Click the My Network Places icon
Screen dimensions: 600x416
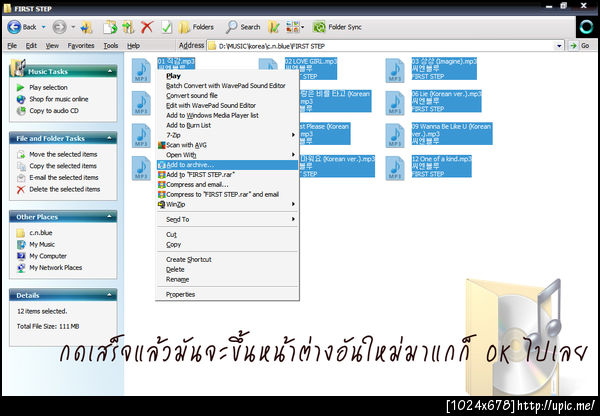tap(21, 268)
